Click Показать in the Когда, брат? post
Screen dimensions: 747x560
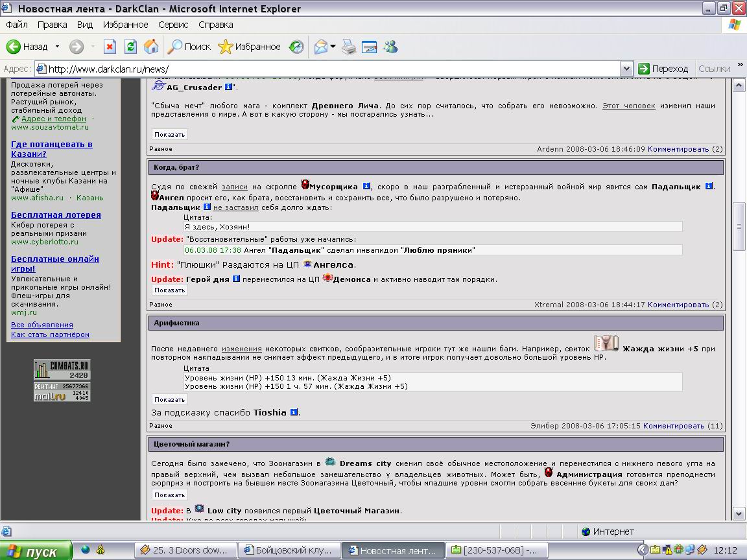(x=170, y=290)
